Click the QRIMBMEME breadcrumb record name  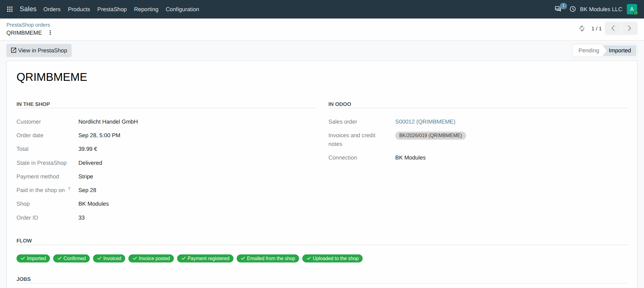[24, 33]
